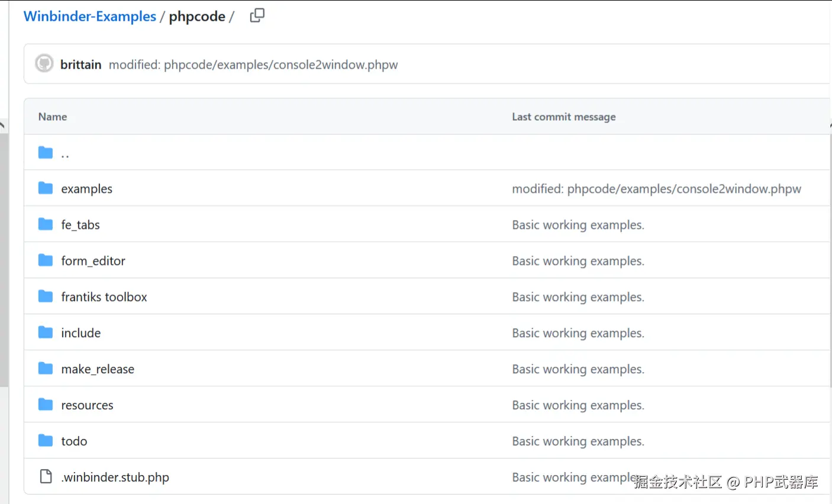Click the parent directory folder icon
Image resolution: width=832 pixels, height=504 pixels.
coord(46,153)
